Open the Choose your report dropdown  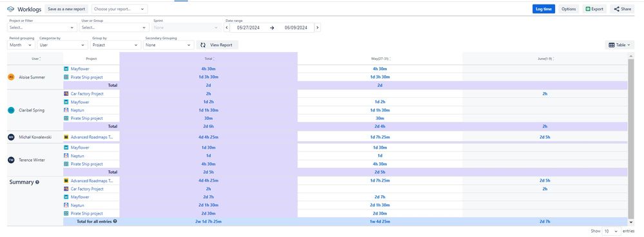click(x=119, y=8)
